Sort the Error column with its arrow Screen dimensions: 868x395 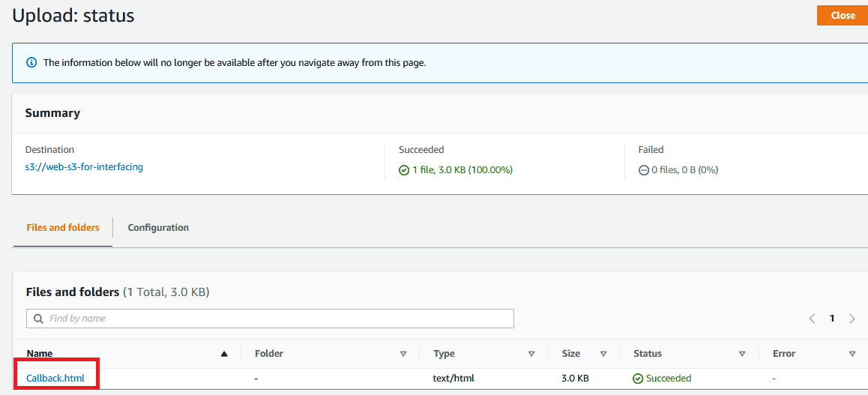coord(852,354)
